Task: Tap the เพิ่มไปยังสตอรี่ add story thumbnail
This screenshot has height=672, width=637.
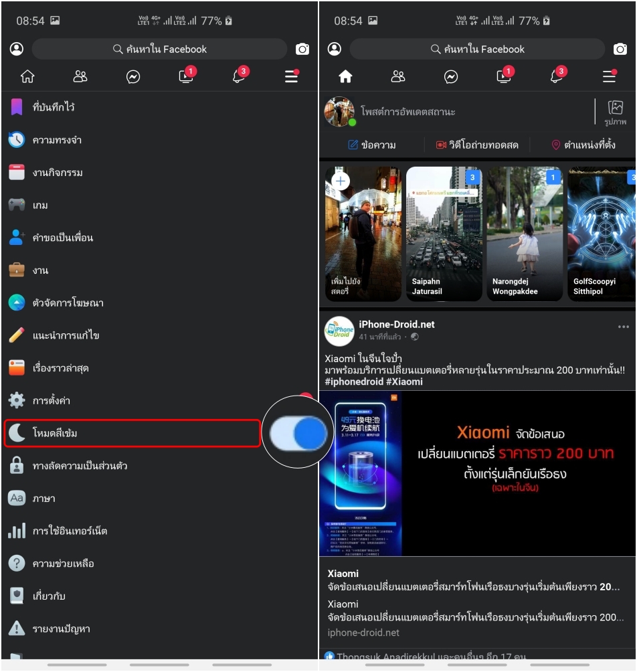Action: pyautogui.click(x=363, y=234)
